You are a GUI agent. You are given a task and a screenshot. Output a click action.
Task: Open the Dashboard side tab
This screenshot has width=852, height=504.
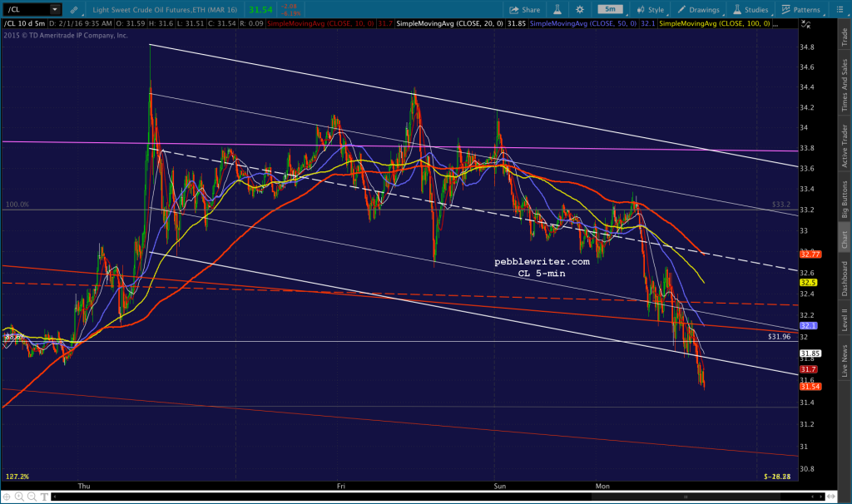(x=845, y=279)
